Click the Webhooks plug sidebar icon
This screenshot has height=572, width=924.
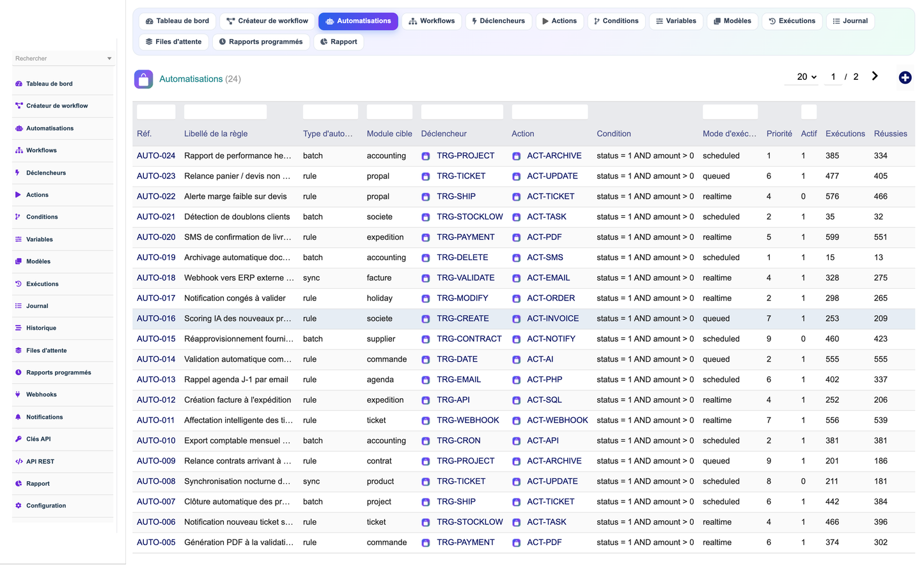coord(18,395)
